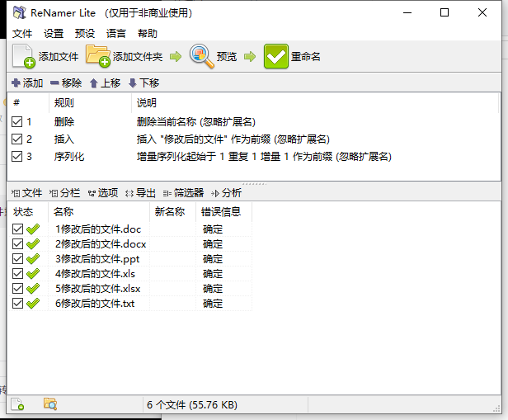The image size is (508, 420).
Task: Sort files by the 名称 column header
Action: point(99,212)
